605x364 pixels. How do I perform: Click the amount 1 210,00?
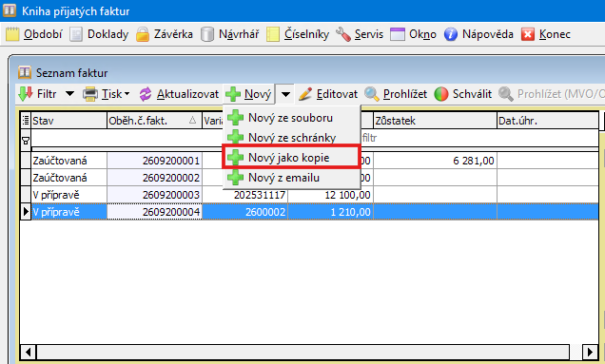pos(351,212)
